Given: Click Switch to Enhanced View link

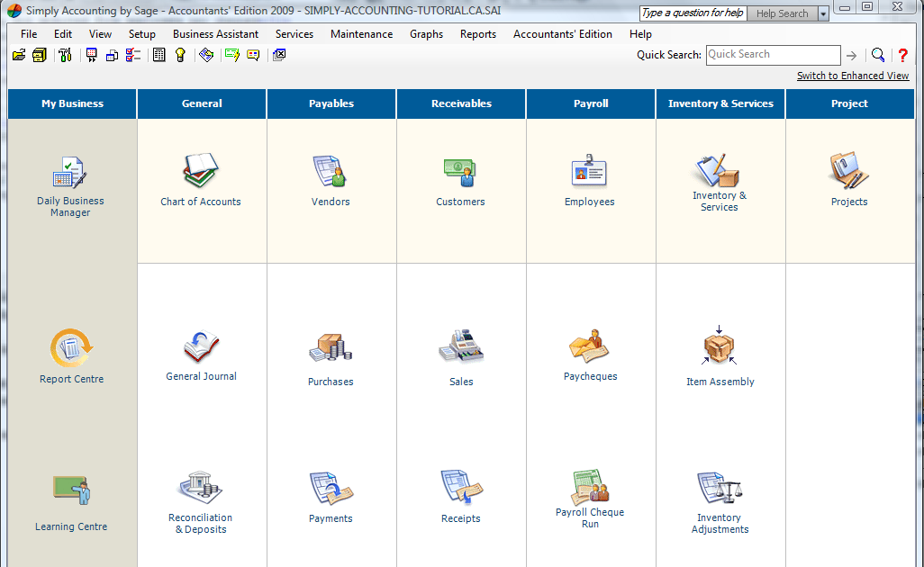Looking at the screenshot, I should (x=853, y=76).
